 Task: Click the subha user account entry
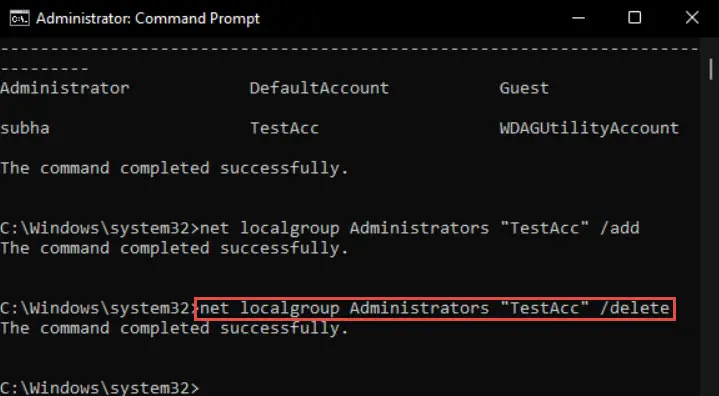point(25,128)
